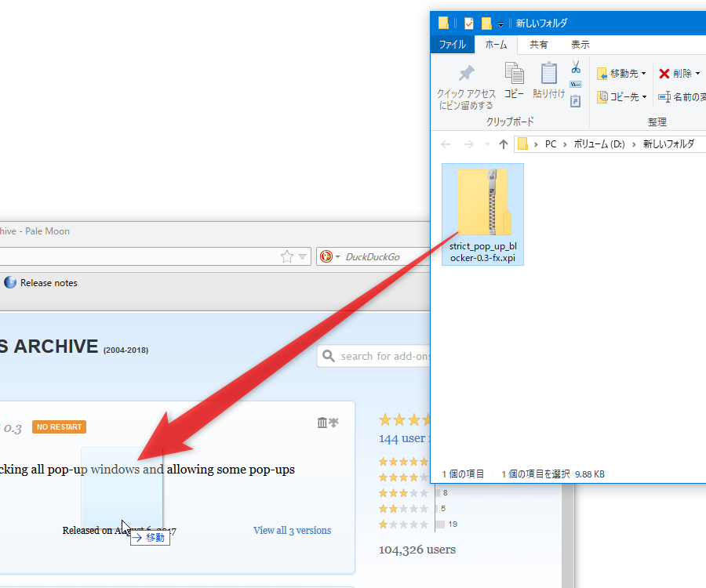Click the scissors Cut icon
The width and height of the screenshot is (706, 588).
tap(576, 67)
